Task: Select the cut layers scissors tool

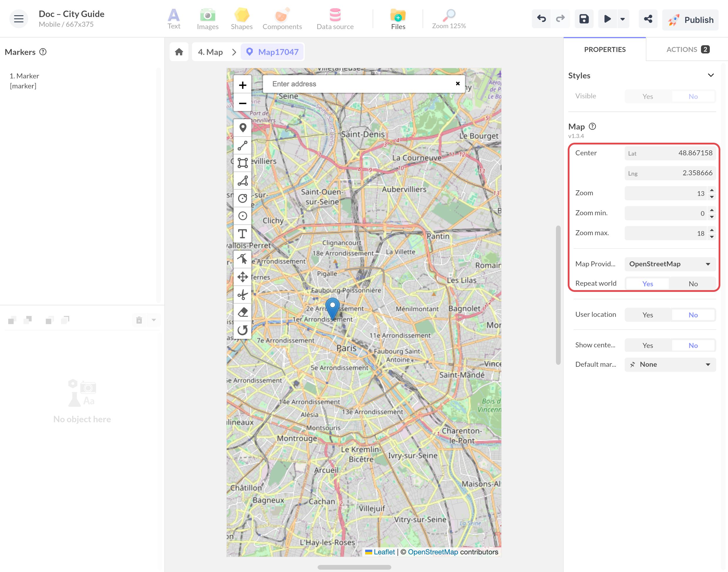Action: (x=242, y=295)
